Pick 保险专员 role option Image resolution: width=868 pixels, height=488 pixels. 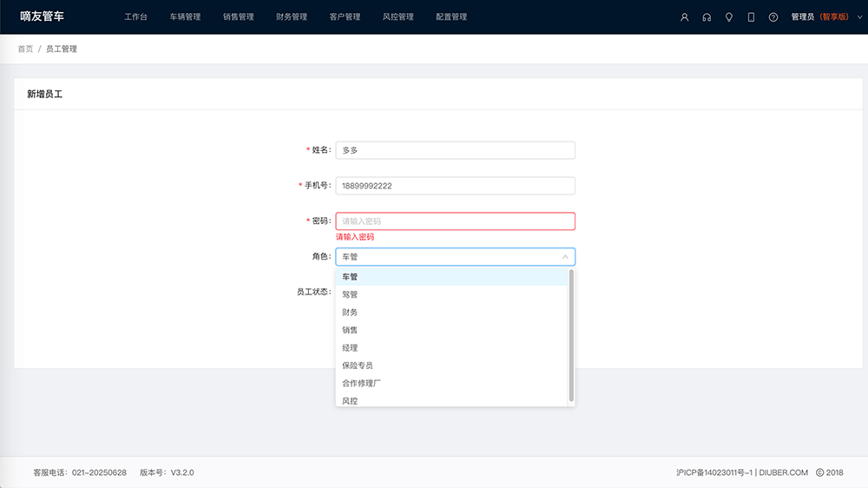358,366
